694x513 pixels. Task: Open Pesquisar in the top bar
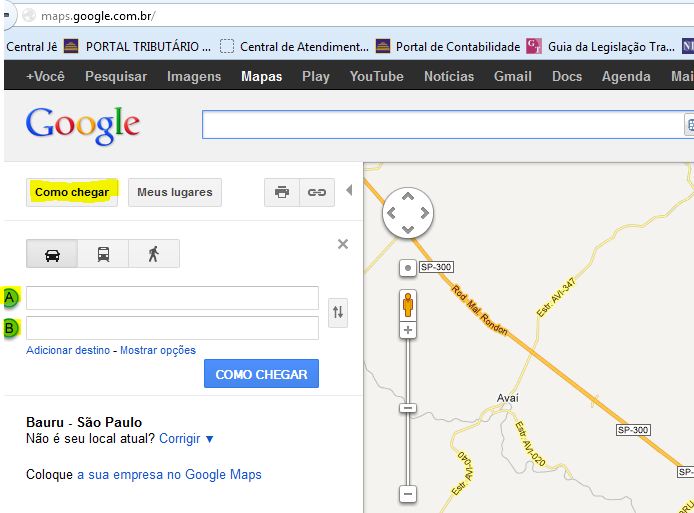[x=116, y=76]
